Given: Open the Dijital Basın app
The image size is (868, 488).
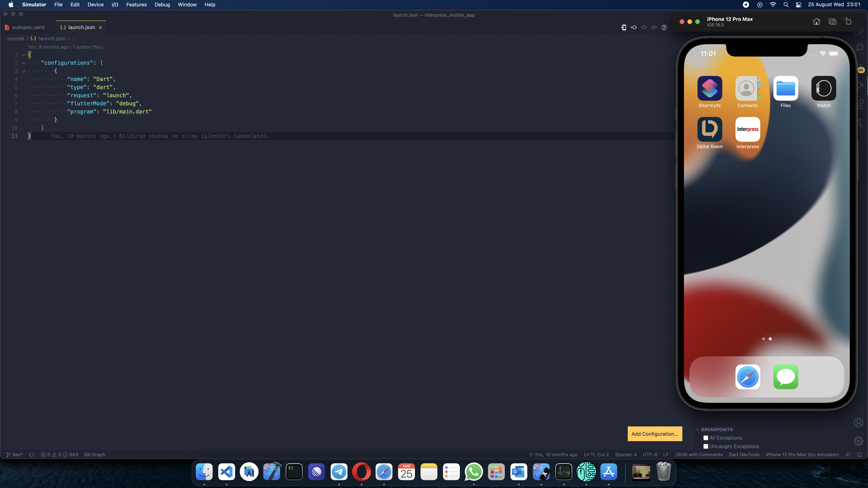Looking at the screenshot, I should 710,129.
